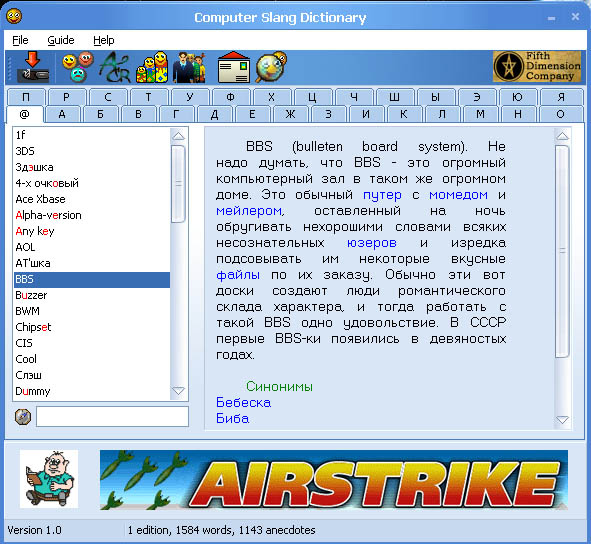Open the smiley faces toolbar icon
591x544 pixels.
pyautogui.click(x=78, y=67)
